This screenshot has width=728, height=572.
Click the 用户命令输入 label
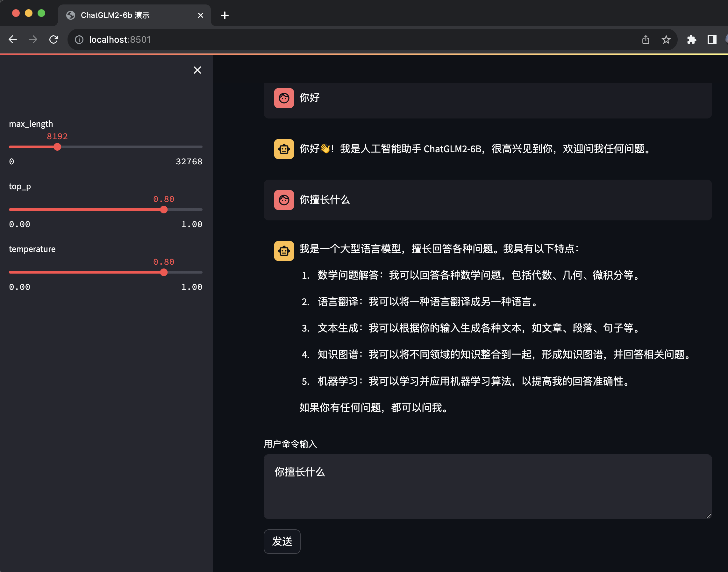[290, 444]
